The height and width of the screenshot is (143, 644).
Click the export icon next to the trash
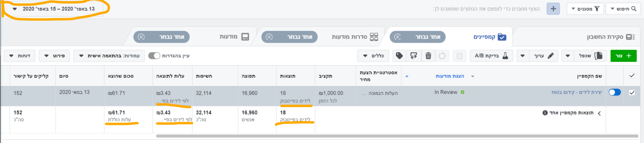click(x=414, y=56)
